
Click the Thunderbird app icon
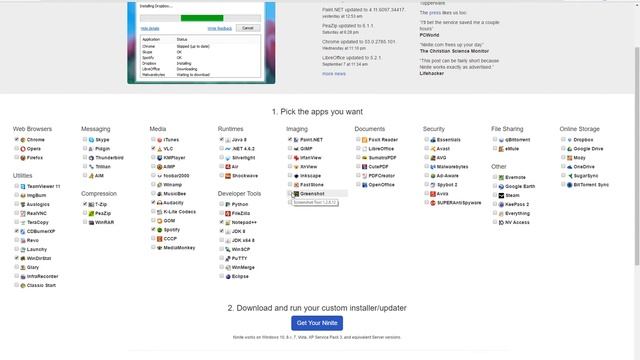click(91, 158)
